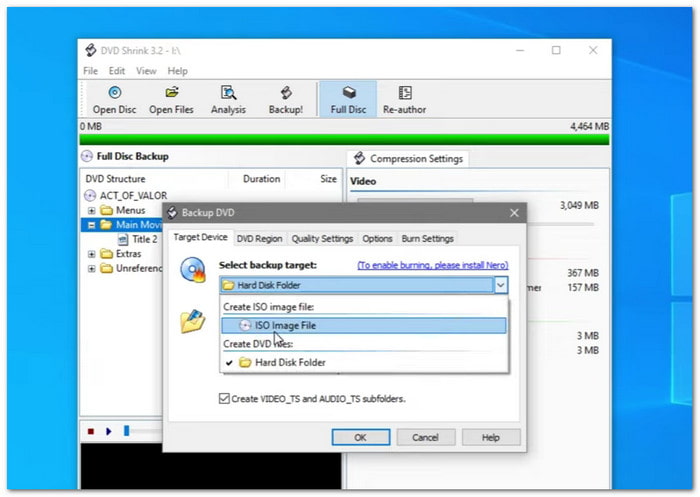This screenshot has width=700, height=497.
Task: Open the Compression Settings tab
Action: 408,159
